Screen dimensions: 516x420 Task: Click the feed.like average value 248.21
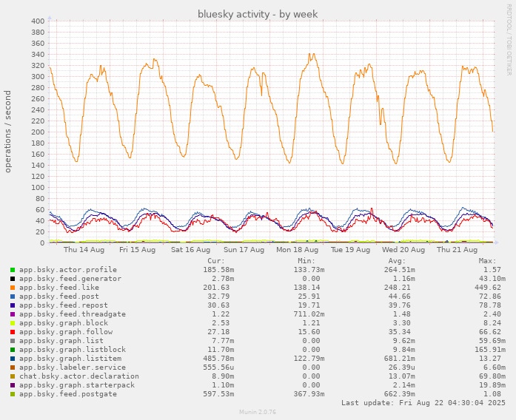tap(397, 288)
